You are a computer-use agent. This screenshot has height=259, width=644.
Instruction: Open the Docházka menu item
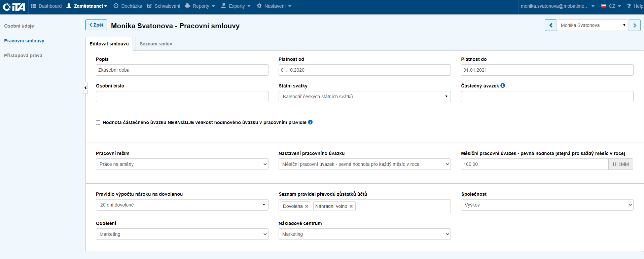128,6
